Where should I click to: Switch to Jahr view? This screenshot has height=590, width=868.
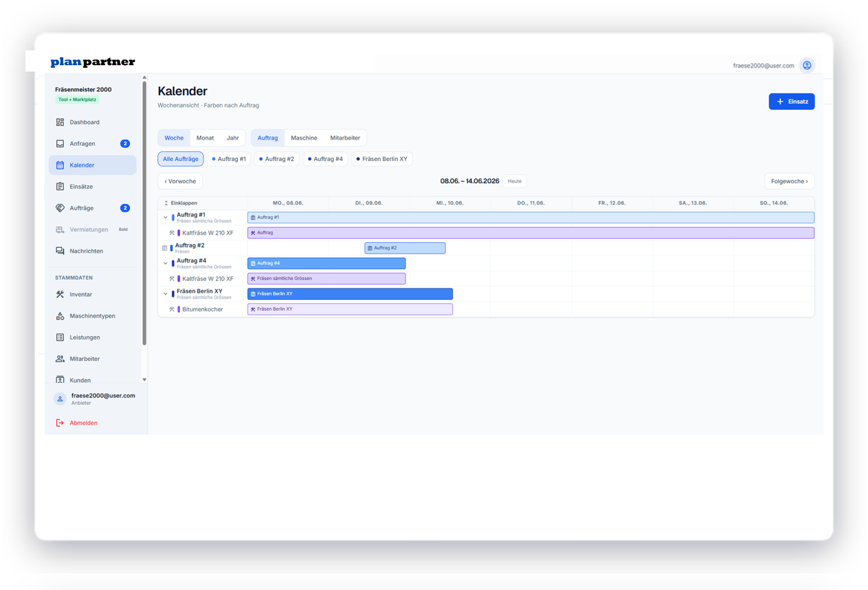tap(233, 138)
